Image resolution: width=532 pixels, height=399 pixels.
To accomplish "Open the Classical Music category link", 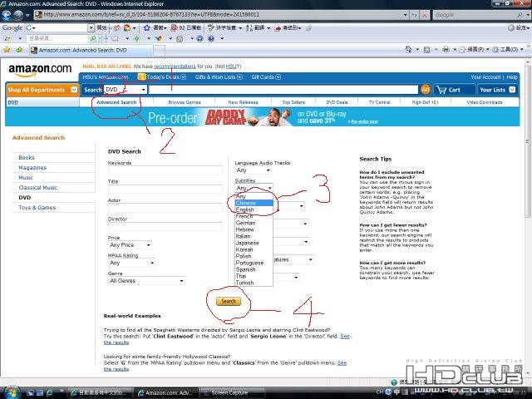I will [37, 188].
